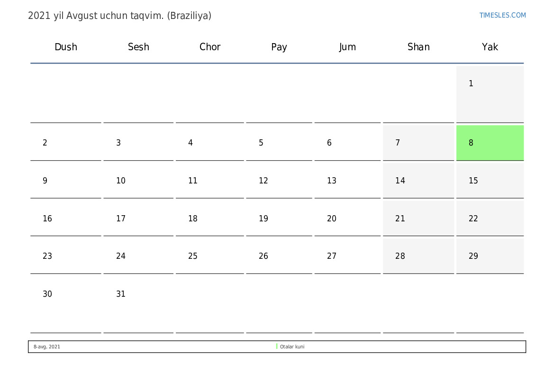Pick day 22 shaded Sunday cell
554x392 pixels.
pyautogui.click(x=490, y=219)
